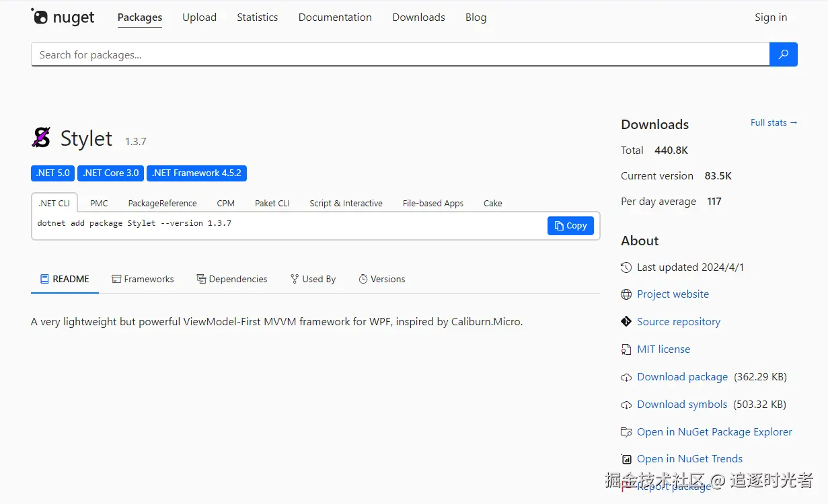
Task: Copy the dotnet add package command
Action: click(570, 226)
